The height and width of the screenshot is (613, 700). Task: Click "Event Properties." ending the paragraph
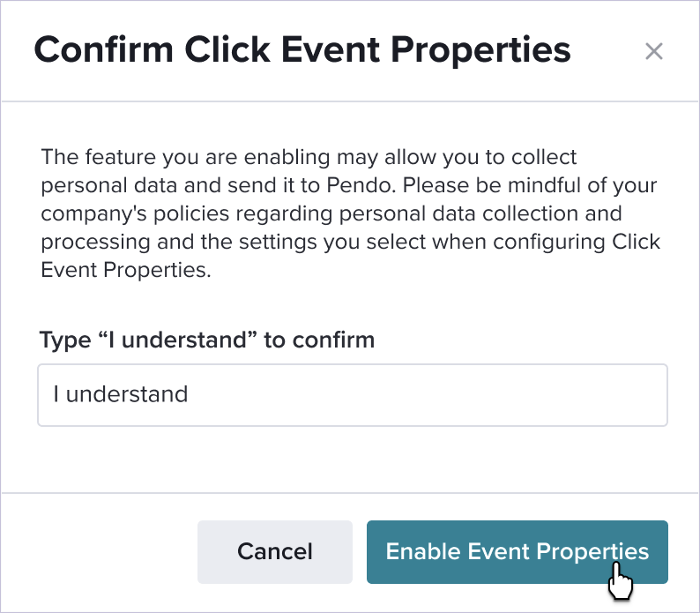coord(126,271)
